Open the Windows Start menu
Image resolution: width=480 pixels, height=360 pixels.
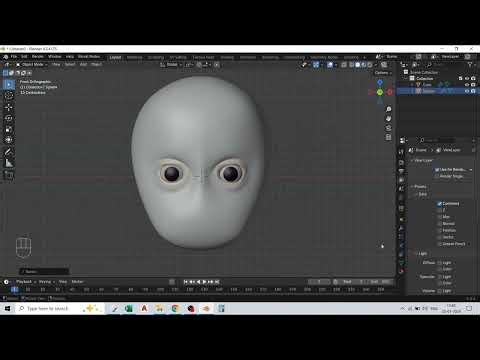pos(7,309)
